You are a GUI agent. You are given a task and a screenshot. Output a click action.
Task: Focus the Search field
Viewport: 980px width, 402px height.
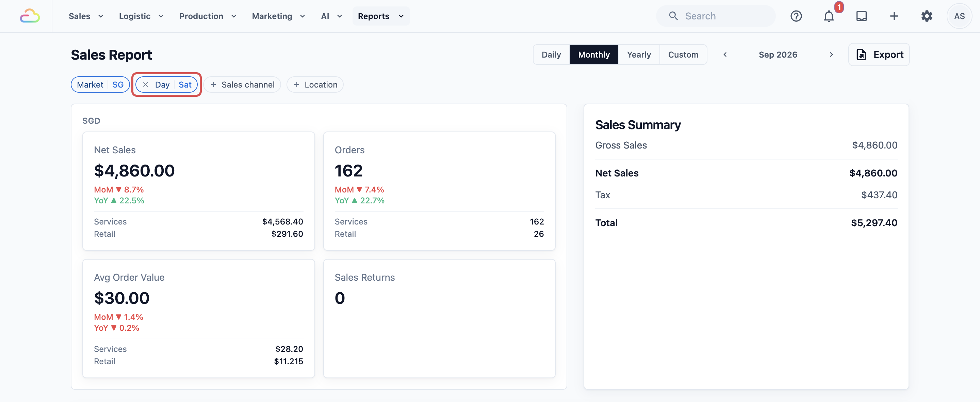pyautogui.click(x=716, y=16)
